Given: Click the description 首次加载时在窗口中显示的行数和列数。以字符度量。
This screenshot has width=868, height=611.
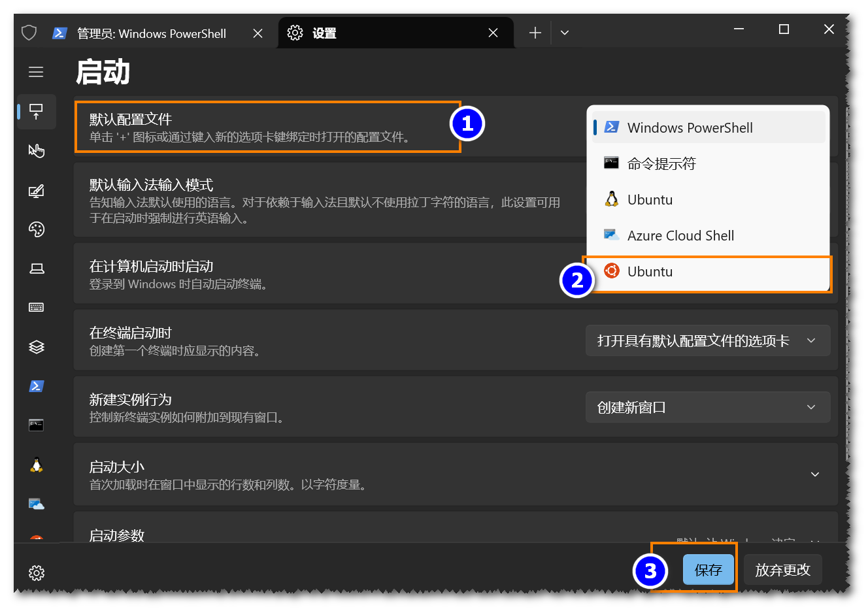Looking at the screenshot, I should pos(228,485).
